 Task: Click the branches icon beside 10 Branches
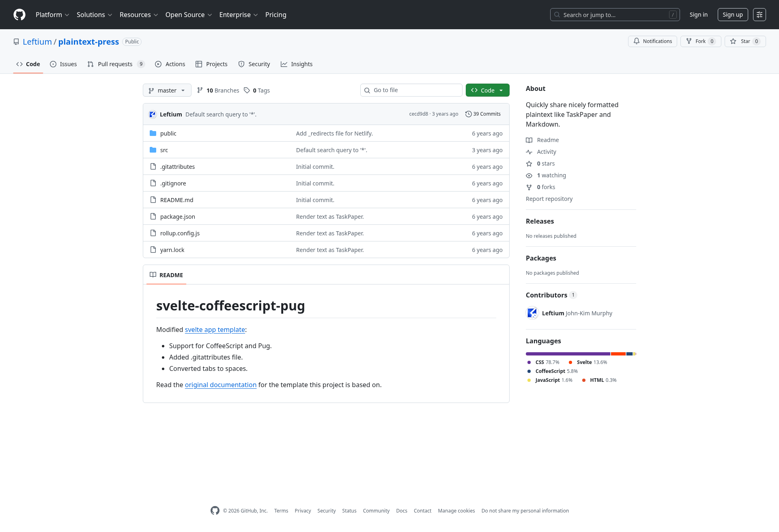(x=200, y=90)
